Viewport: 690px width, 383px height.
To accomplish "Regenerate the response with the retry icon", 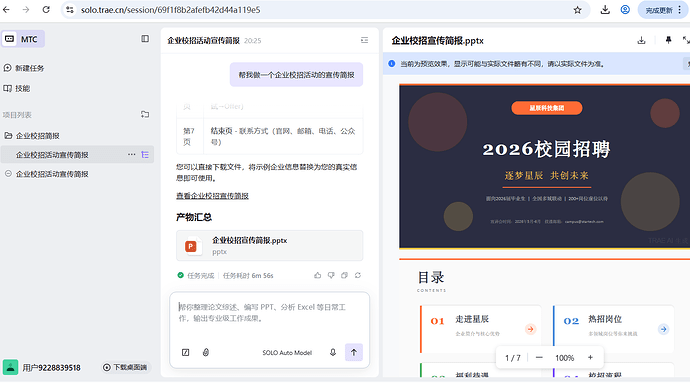I will (358, 275).
